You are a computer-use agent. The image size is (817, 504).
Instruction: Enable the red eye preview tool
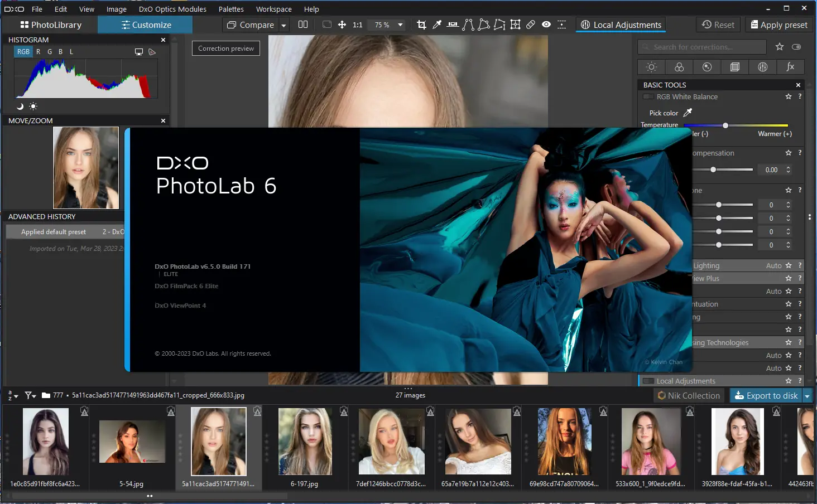[546, 25]
